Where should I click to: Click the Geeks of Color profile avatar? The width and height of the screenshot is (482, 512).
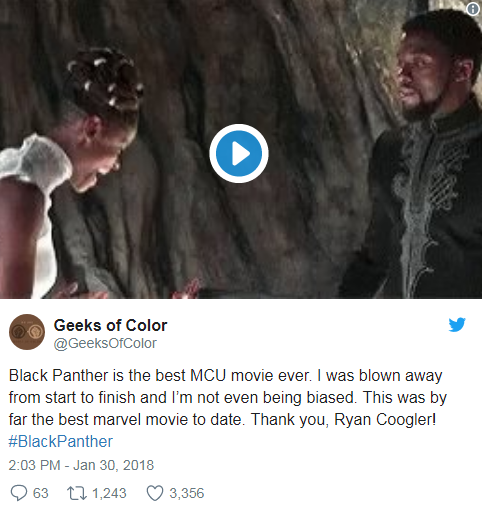point(27,332)
